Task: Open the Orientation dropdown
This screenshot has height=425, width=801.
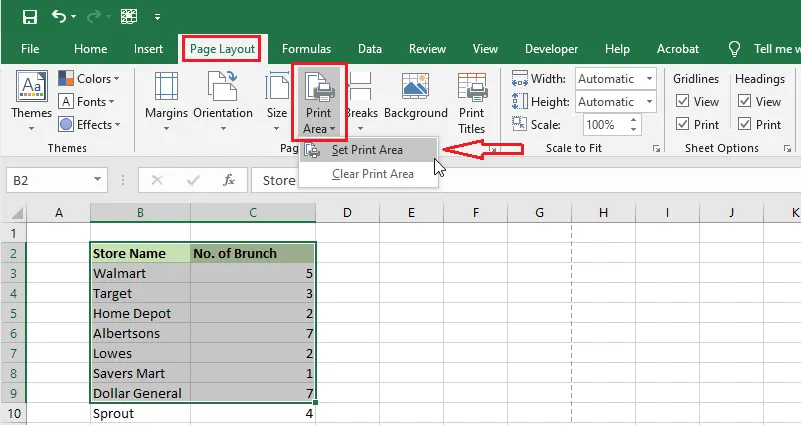Action: coord(223,101)
